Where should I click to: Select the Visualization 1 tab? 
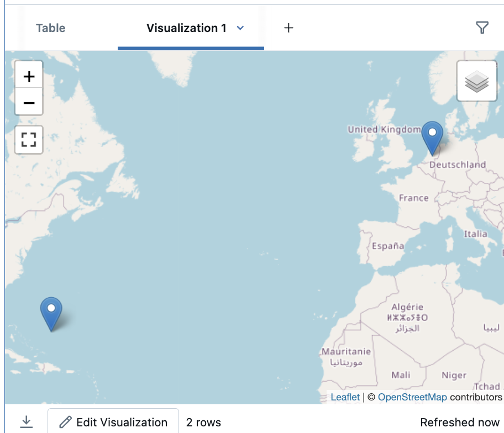[x=186, y=28]
